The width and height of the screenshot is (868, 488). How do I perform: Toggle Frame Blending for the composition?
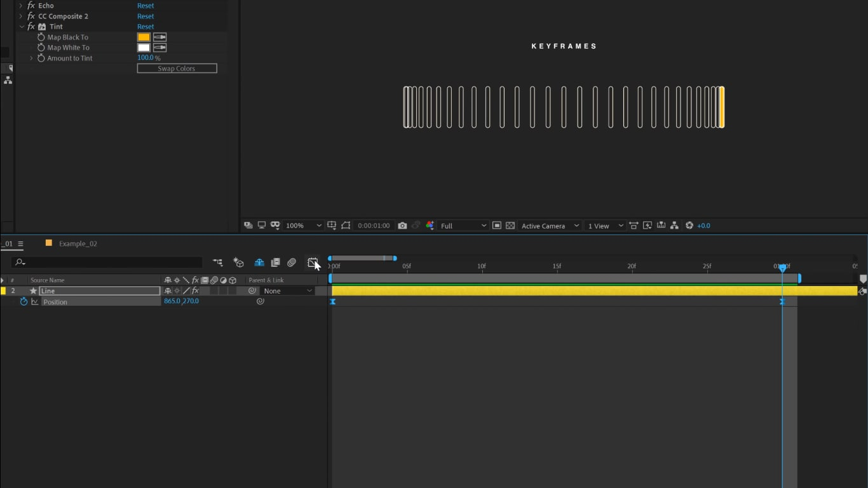[x=276, y=262]
